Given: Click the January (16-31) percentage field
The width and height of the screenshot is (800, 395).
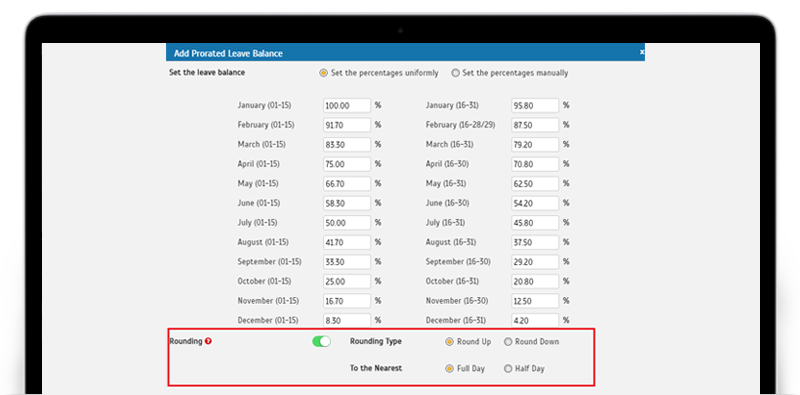Looking at the screenshot, I should tap(535, 106).
